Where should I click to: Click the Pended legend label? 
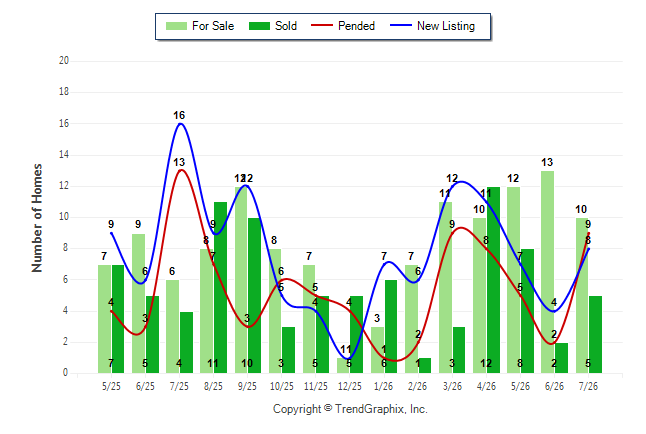356,26
